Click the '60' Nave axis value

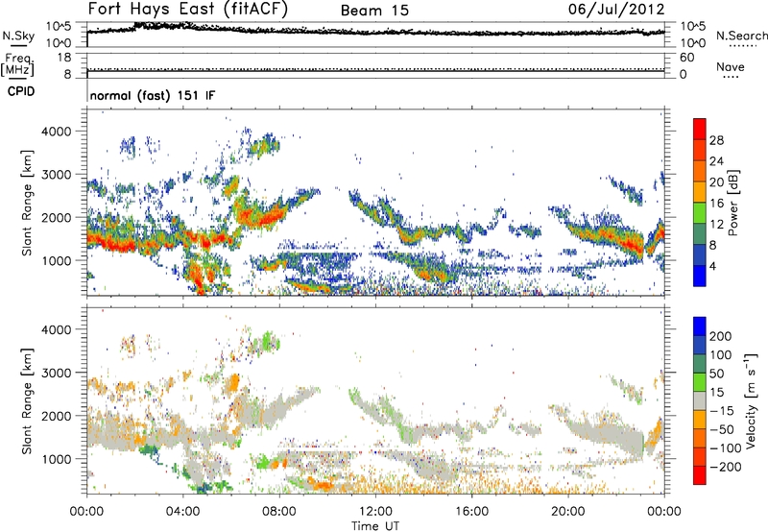[686, 58]
